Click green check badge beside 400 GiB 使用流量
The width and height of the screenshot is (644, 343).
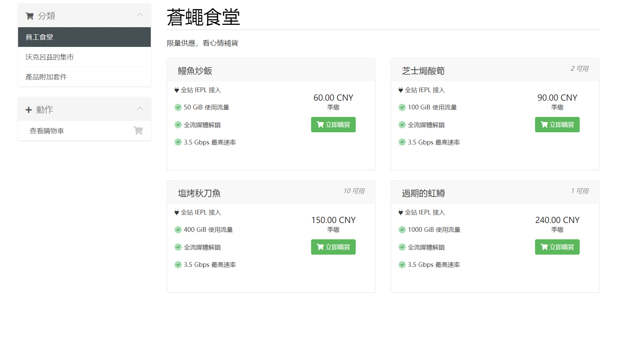pyautogui.click(x=178, y=230)
